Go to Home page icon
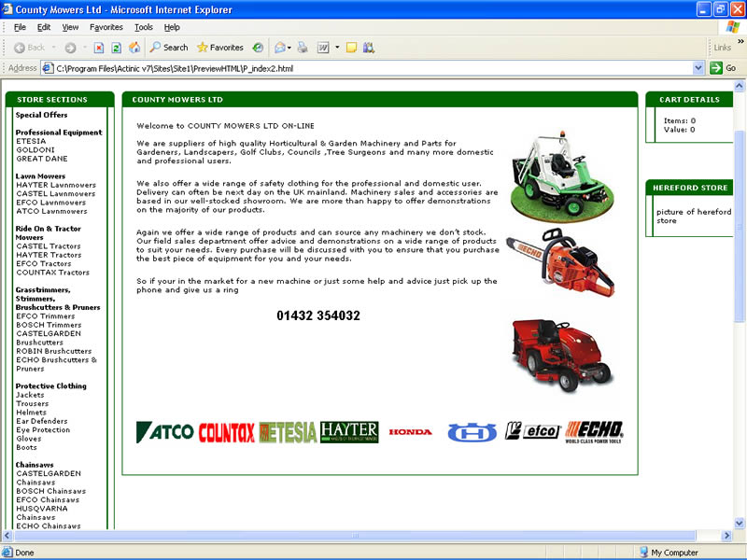The width and height of the screenshot is (747, 560). pyautogui.click(x=134, y=48)
